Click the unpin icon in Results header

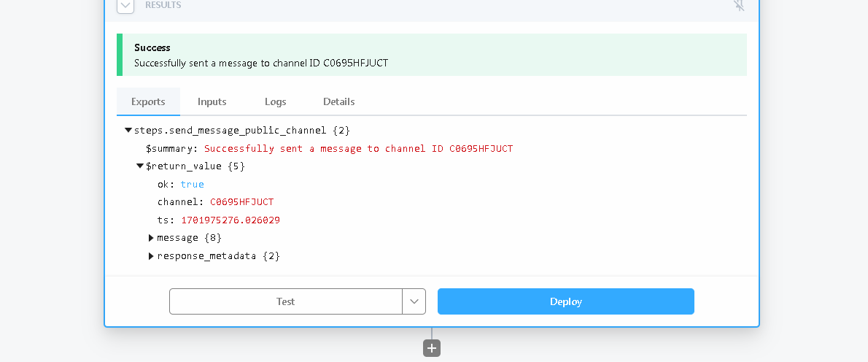click(x=739, y=6)
